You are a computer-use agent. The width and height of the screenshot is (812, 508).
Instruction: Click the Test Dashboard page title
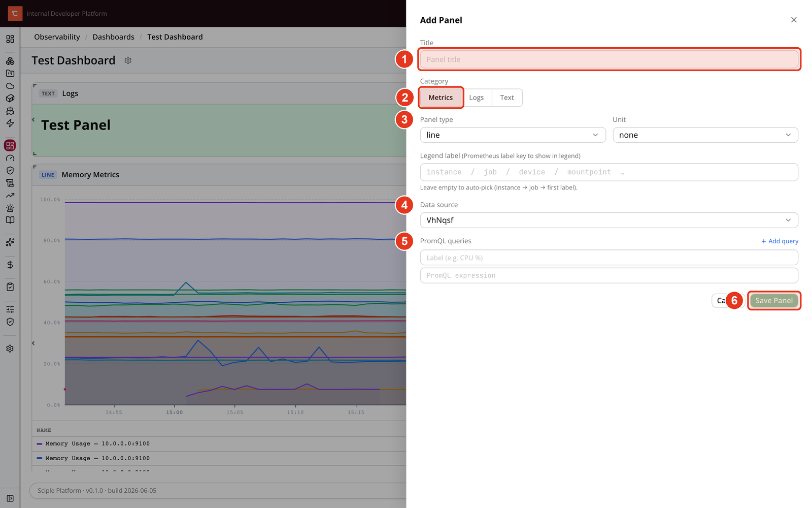coord(74,60)
